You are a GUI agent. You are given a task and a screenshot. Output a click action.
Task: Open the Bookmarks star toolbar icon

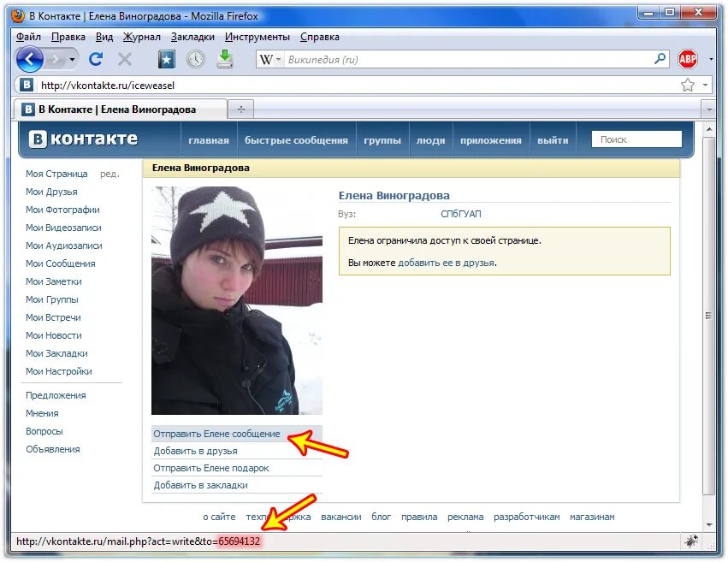167,59
